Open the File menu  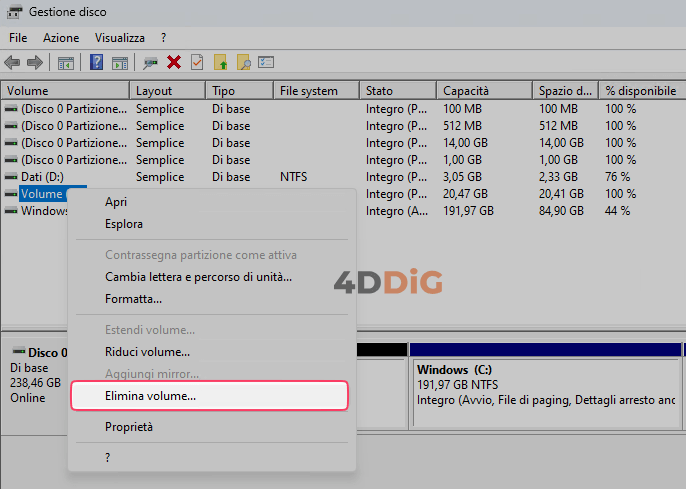point(18,38)
